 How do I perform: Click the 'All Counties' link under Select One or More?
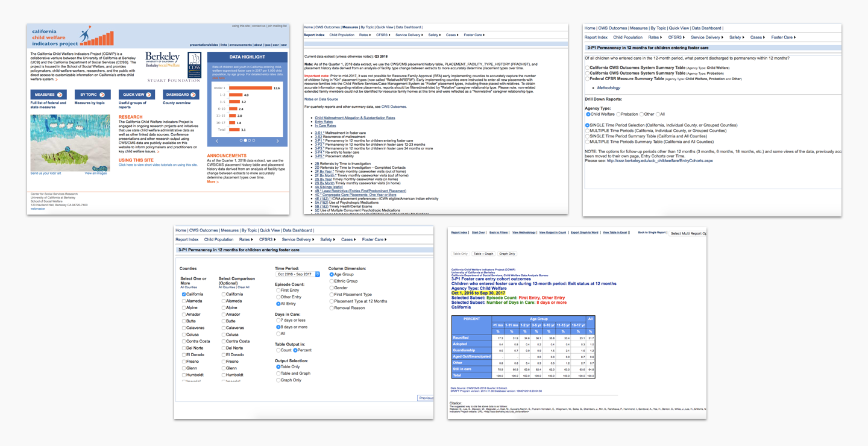coord(189,287)
